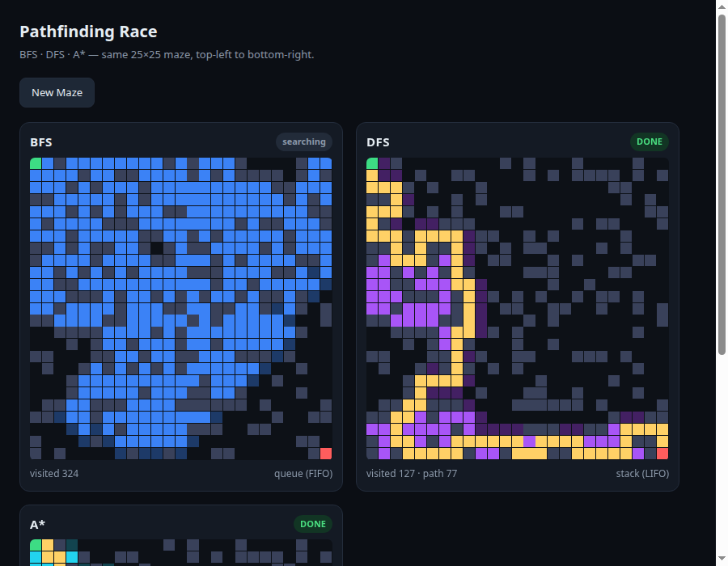Click the vertical page scrollbar thumb
The height and width of the screenshot is (566, 728).
click(722, 184)
